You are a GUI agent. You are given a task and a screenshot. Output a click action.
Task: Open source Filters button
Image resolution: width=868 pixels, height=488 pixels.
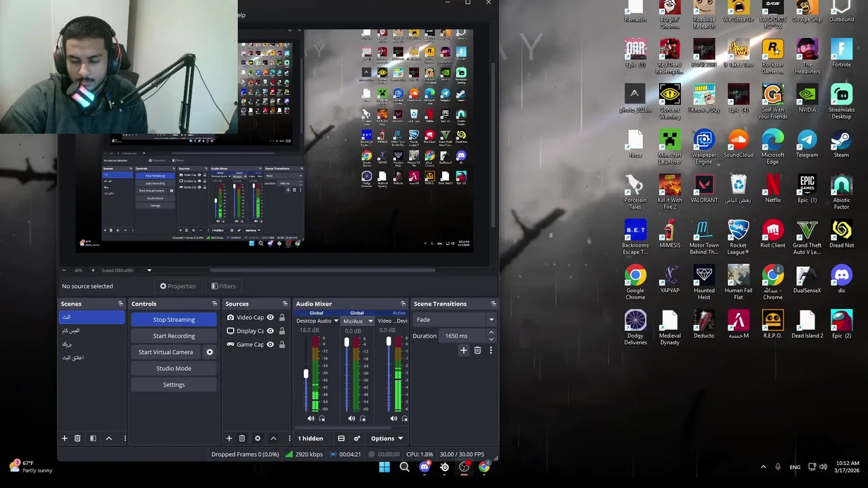223,286
